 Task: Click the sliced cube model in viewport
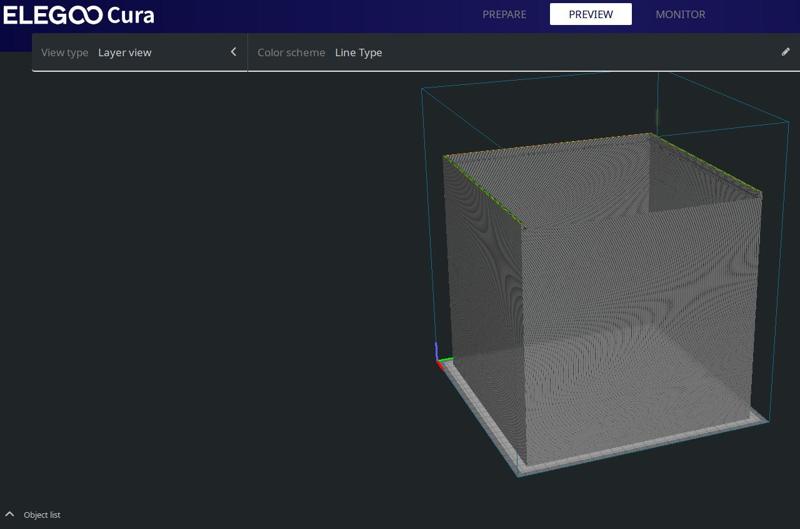(602, 301)
